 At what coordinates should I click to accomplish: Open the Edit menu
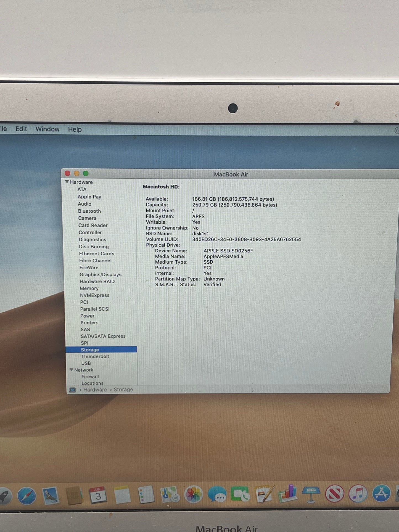pyautogui.click(x=21, y=129)
